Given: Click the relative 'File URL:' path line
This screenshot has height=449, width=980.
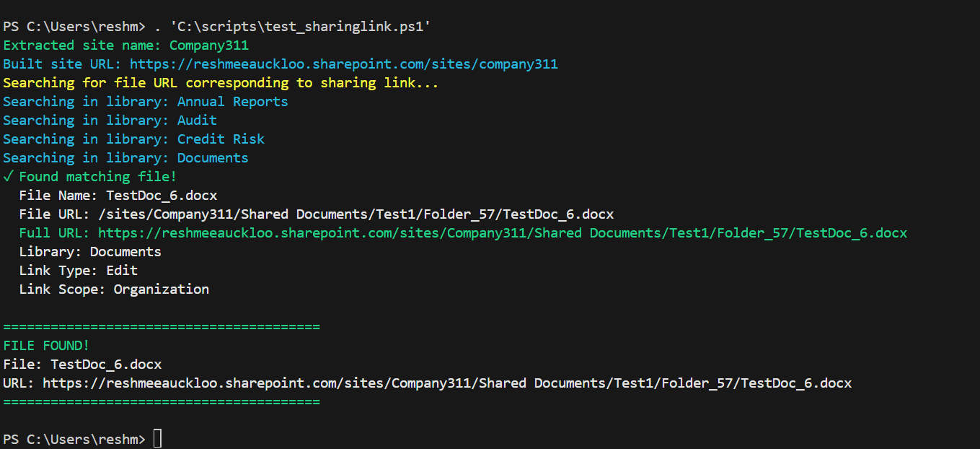Looking at the screenshot, I should [x=317, y=214].
